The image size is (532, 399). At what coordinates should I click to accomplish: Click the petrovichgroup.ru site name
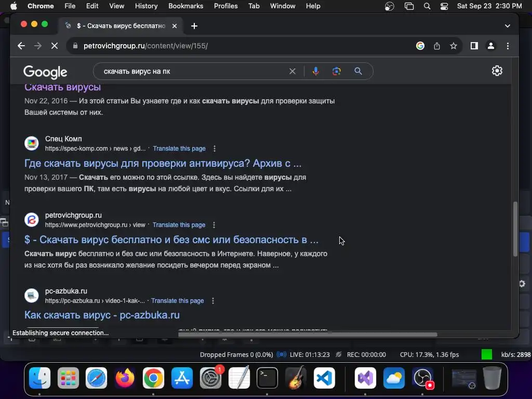pos(73,215)
